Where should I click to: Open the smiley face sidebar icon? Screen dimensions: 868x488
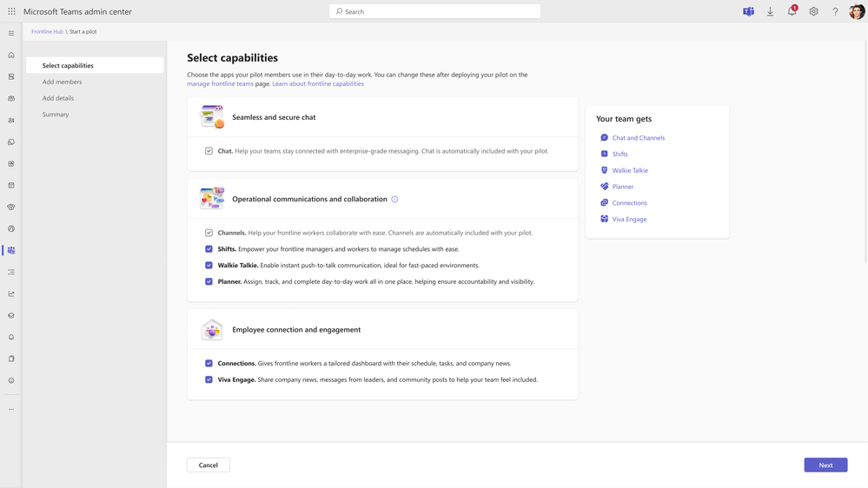[11, 380]
